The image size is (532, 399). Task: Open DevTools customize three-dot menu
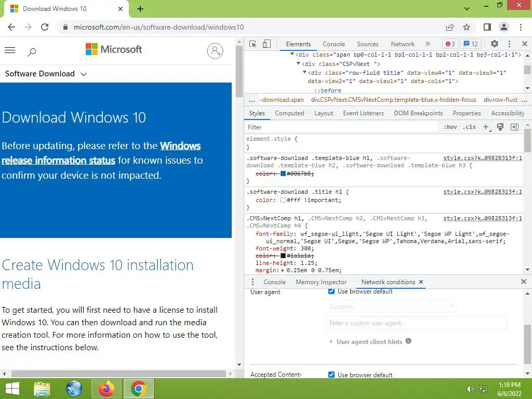pyautogui.click(x=509, y=44)
